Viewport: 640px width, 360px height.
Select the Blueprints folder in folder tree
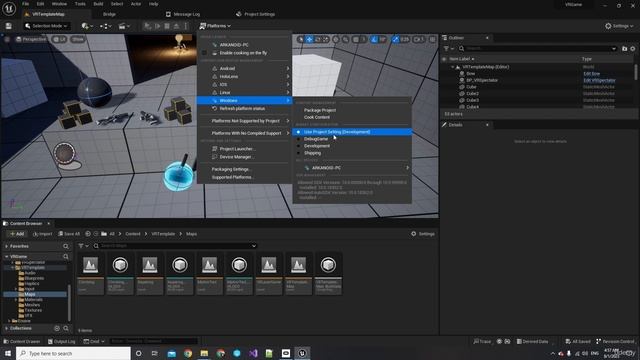tap(34, 278)
